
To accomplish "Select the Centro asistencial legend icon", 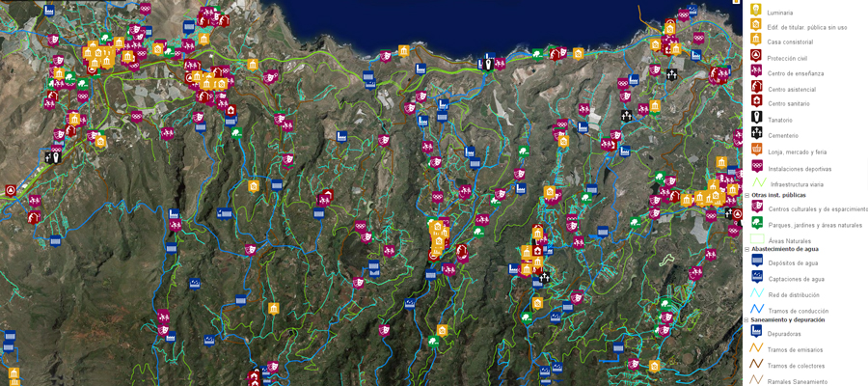I will pos(755,86).
